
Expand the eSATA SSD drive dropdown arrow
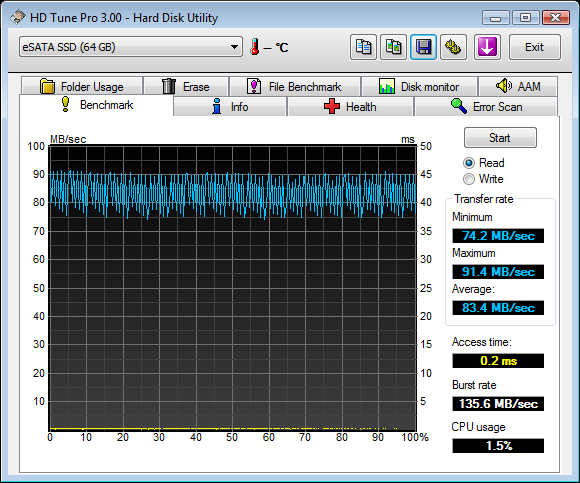(x=234, y=47)
